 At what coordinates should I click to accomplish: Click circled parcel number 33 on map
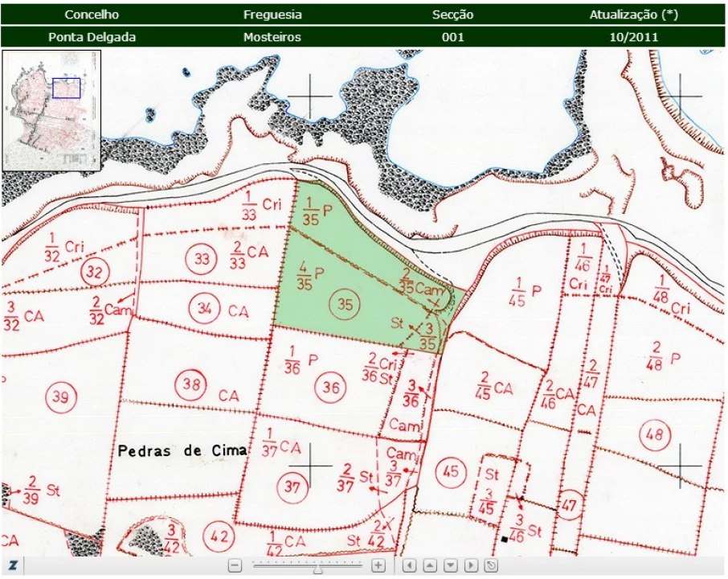(x=201, y=259)
